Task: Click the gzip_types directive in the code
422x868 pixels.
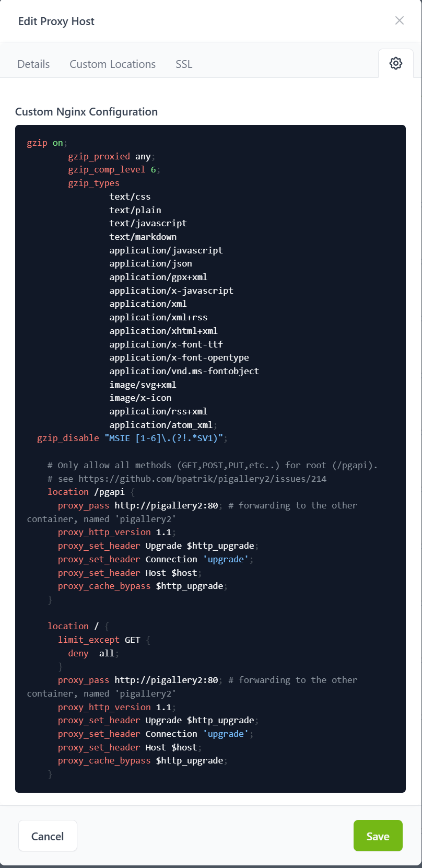Action: tap(93, 183)
